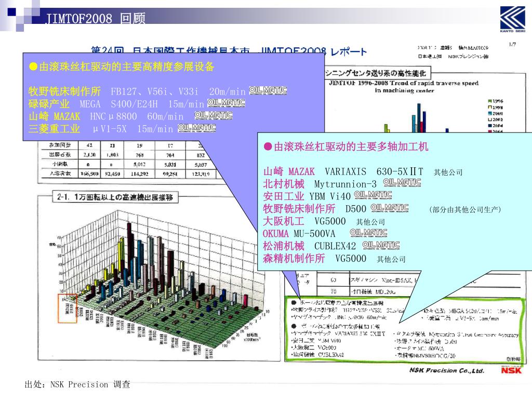Select the chart title 2-1. 1万回転以上の高速機出展推移
The image size is (532, 399).
pyautogui.click(x=115, y=197)
